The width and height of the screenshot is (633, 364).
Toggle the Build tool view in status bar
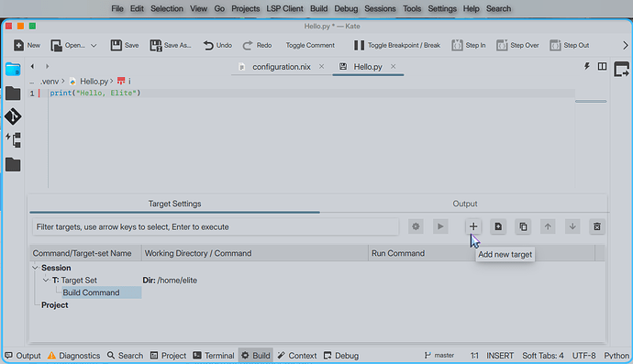(x=256, y=356)
